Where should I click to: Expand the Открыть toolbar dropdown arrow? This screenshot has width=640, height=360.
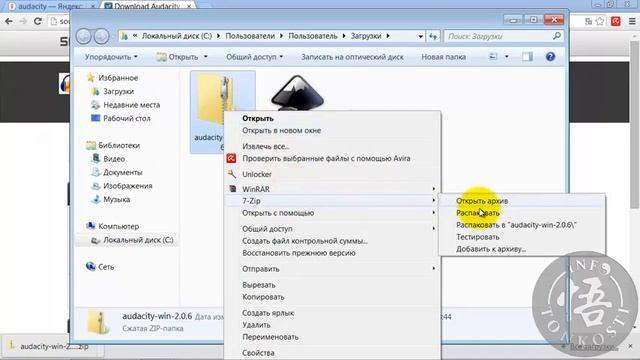(x=206, y=57)
